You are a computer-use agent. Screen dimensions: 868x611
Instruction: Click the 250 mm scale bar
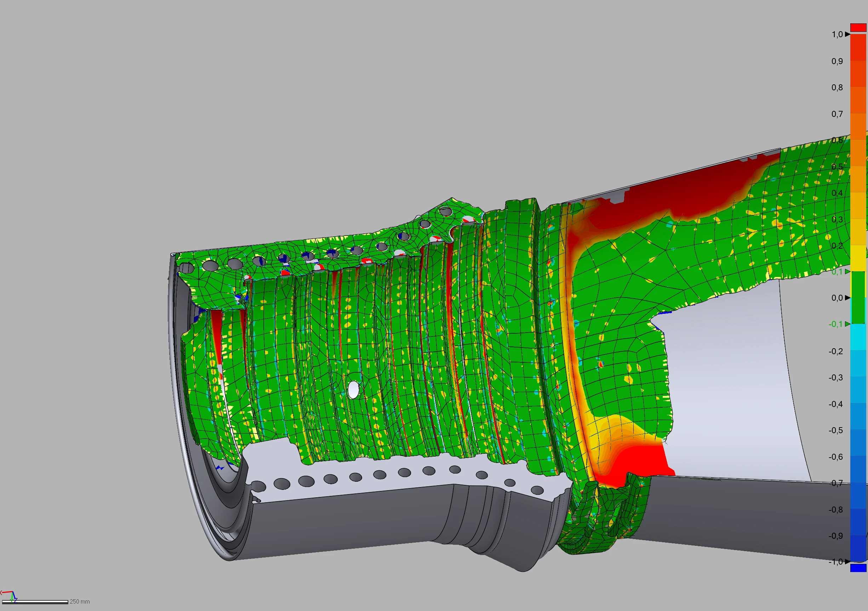[35, 602]
